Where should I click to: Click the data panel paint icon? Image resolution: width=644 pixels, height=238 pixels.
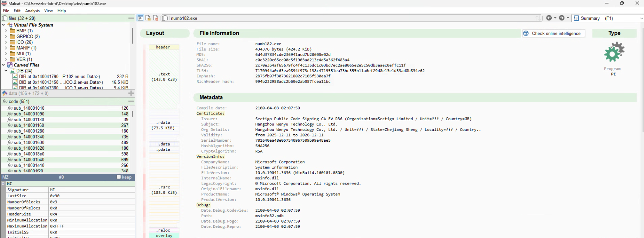coord(5,93)
